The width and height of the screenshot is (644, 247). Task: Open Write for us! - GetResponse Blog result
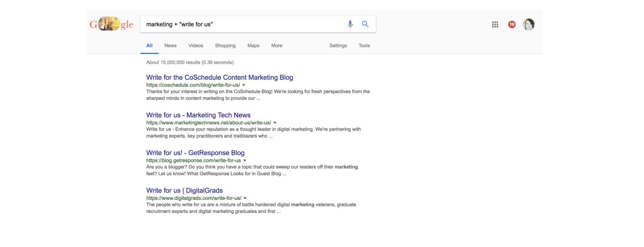coord(195,153)
